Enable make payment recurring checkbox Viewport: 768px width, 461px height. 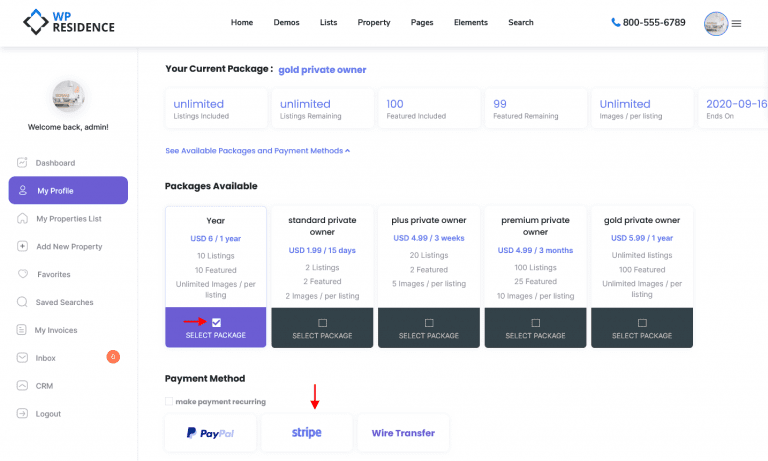(x=169, y=402)
